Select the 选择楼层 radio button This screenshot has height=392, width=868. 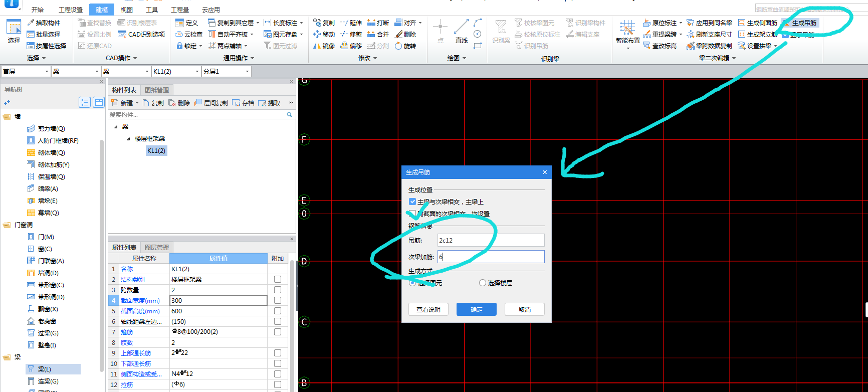click(x=483, y=283)
